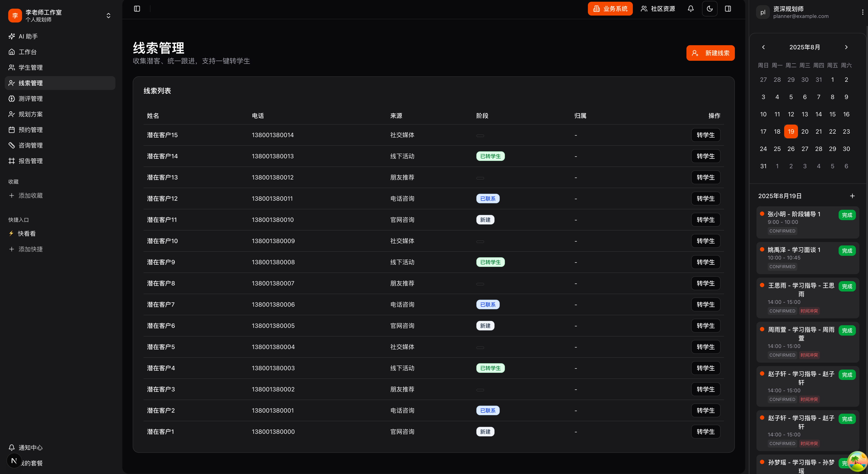Add event with plus next to 2025年8月19日
The height and width of the screenshot is (474, 868).
pos(852,196)
